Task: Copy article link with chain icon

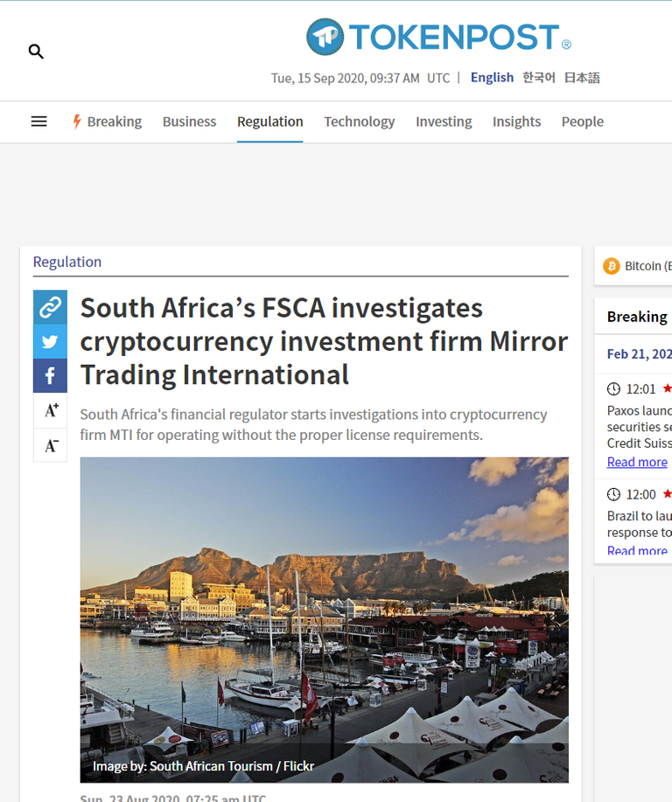Action: point(50,307)
